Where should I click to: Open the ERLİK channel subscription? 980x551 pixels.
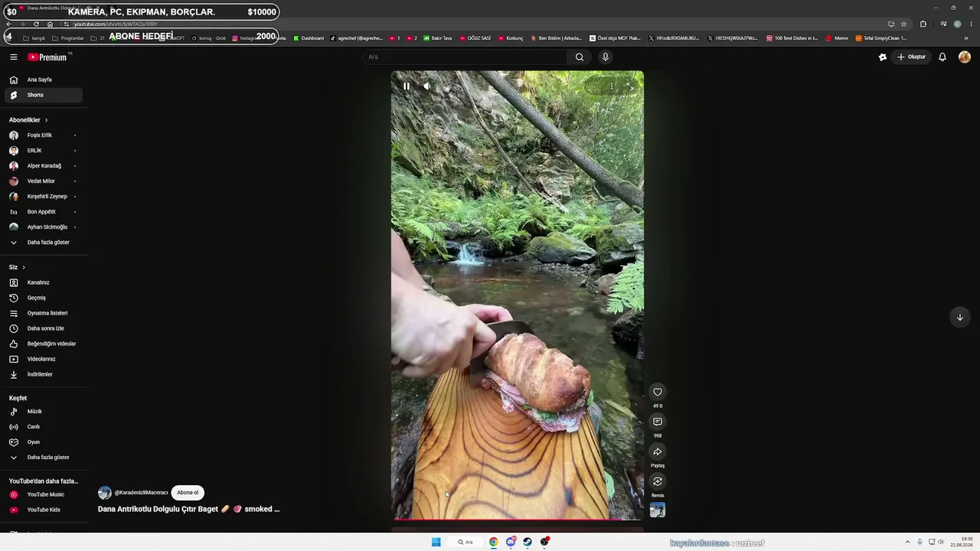point(44,151)
